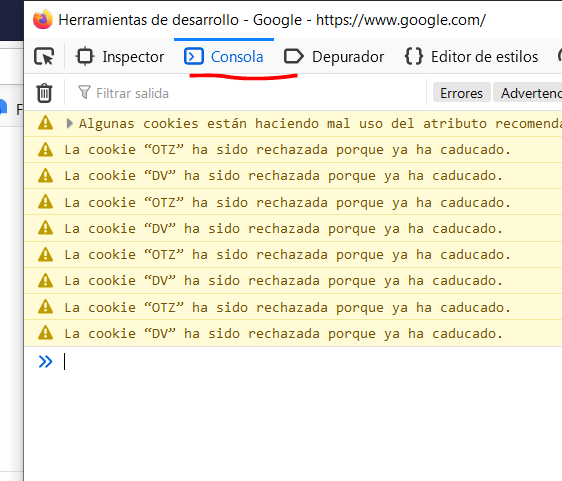The image size is (562, 481).
Task: Click the console command input line
Action: pyautogui.click(x=312, y=361)
